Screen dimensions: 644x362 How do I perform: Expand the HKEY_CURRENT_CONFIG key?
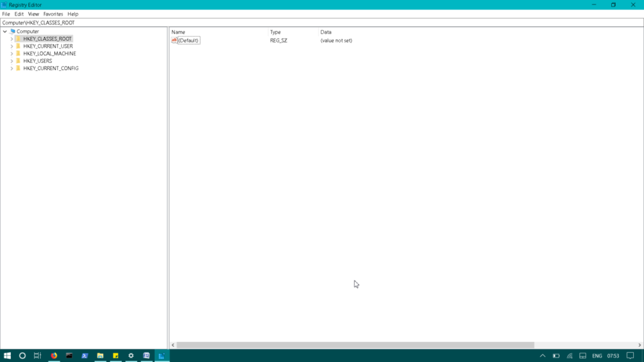(11, 69)
